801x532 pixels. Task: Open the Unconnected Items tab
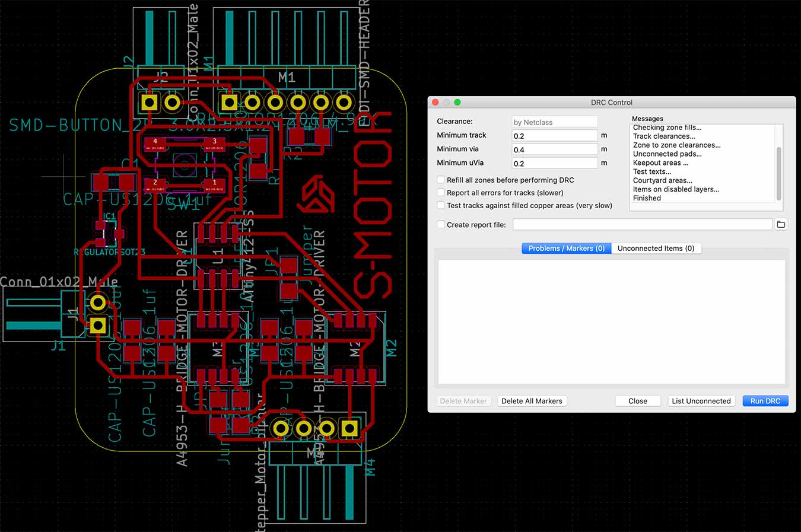[x=656, y=248]
